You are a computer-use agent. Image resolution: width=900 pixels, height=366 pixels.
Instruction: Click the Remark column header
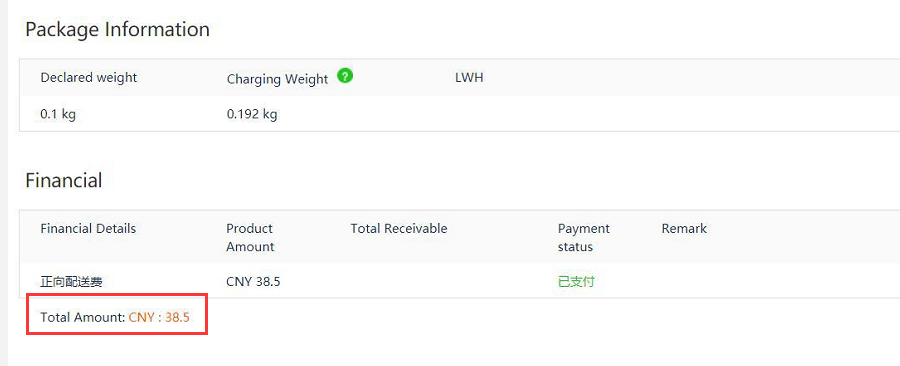point(684,228)
